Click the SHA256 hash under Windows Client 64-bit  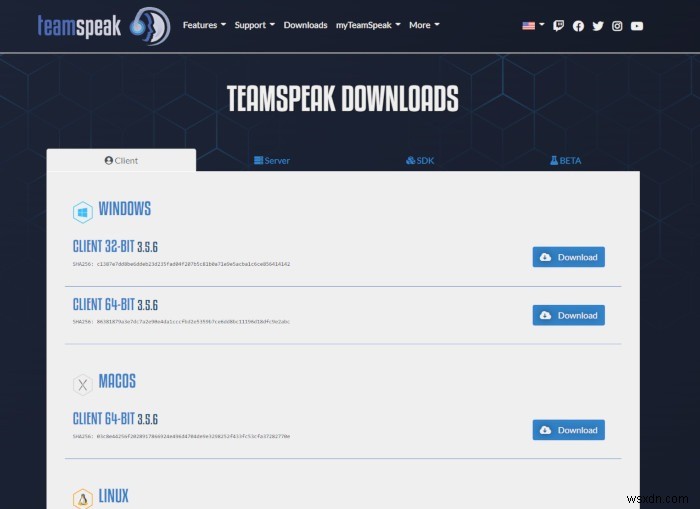point(181,321)
